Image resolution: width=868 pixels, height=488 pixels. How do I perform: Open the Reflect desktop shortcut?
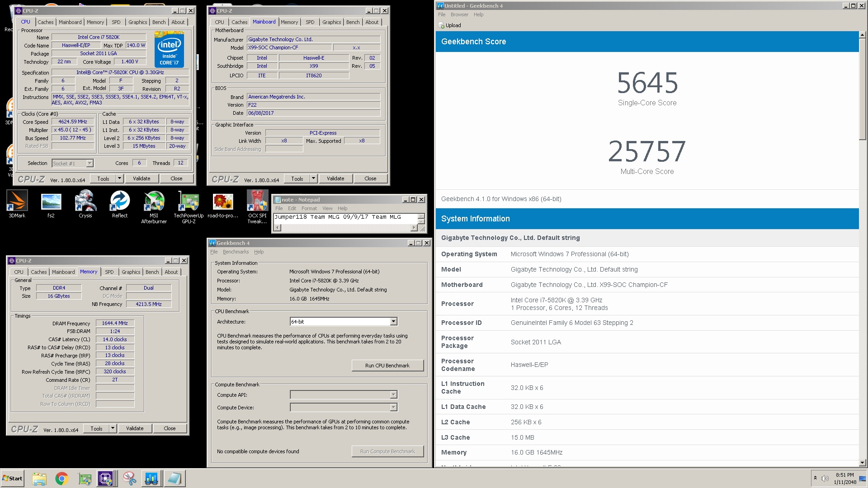point(120,204)
